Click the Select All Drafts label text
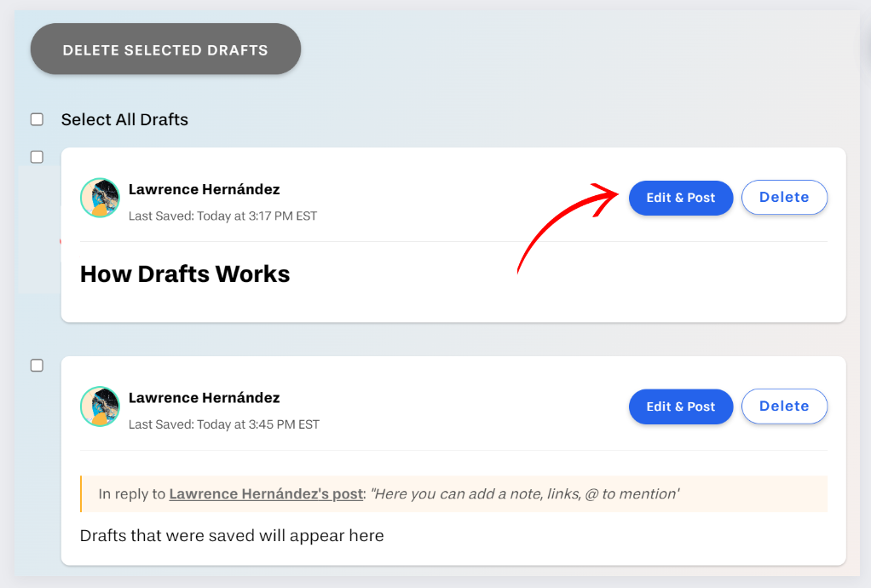The image size is (871, 588). click(x=124, y=119)
